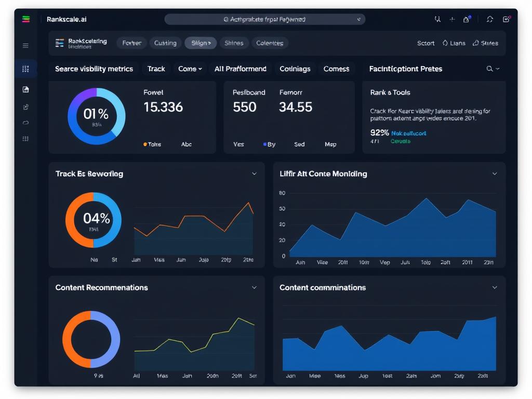The width and height of the screenshot is (532, 399).
Task: Select the All Prafformend tab
Action: [x=240, y=69]
